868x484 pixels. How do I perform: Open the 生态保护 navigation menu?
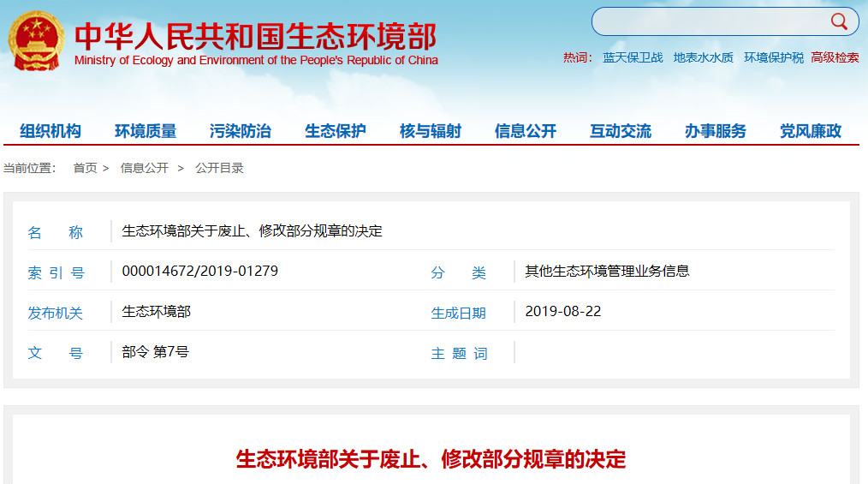[336, 131]
